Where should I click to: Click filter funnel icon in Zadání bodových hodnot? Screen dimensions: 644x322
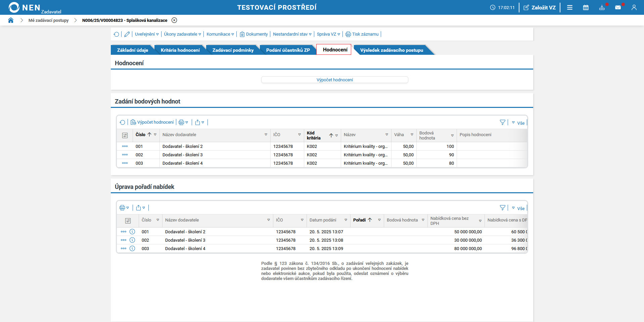[x=502, y=122]
